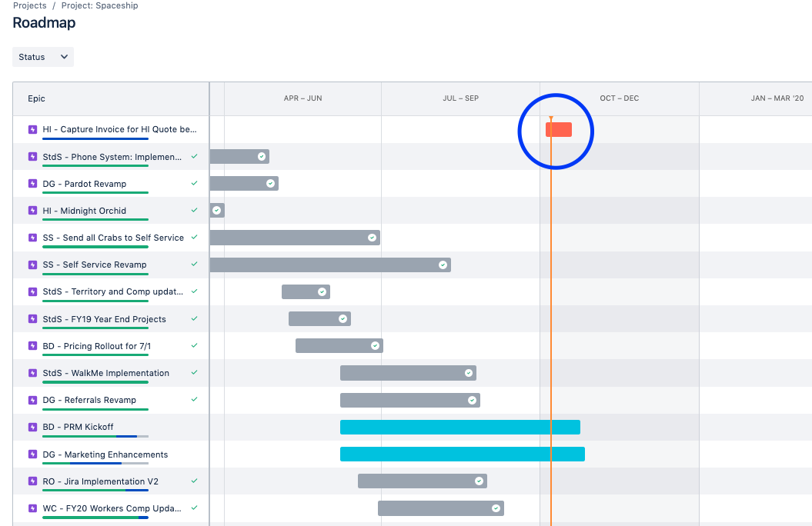Click epic icon for HI - Midnight Orchid
Image resolution: width=812 pixels, height=526 pixels.
click(x=32, y=211)
